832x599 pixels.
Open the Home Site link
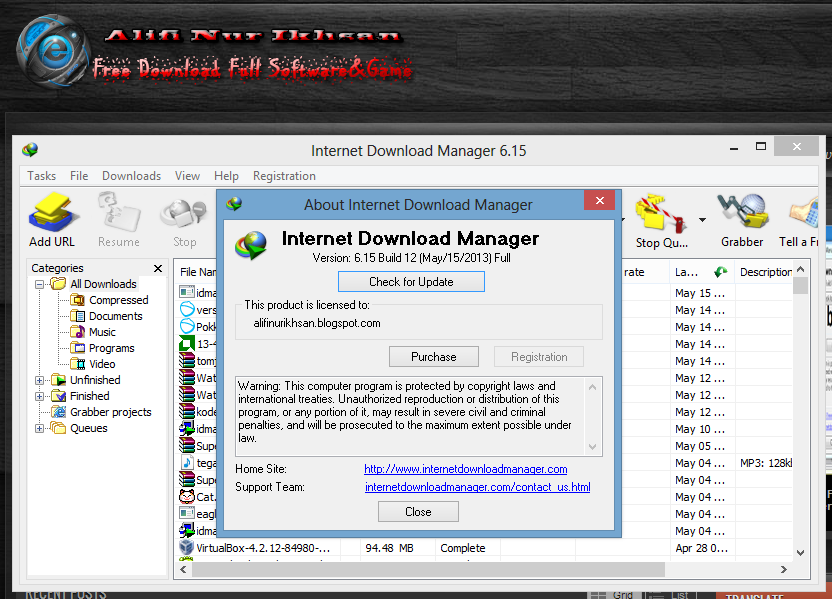coord(465,469)
